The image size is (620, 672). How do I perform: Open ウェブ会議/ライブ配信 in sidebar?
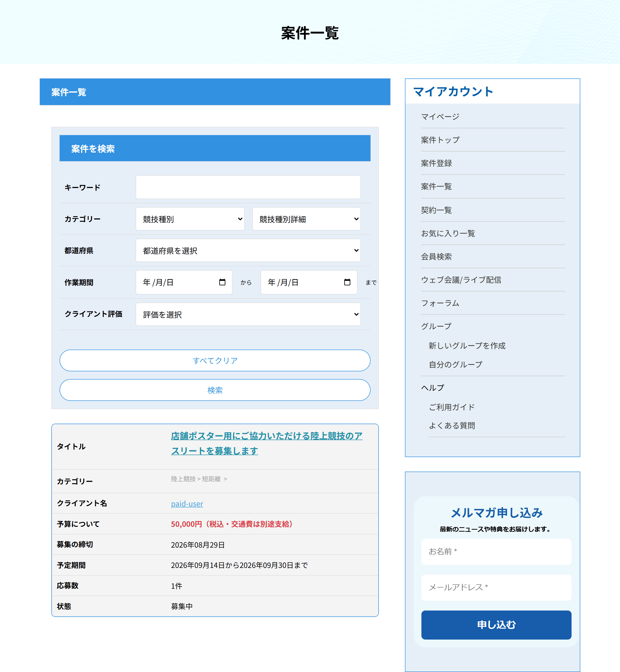461,280
